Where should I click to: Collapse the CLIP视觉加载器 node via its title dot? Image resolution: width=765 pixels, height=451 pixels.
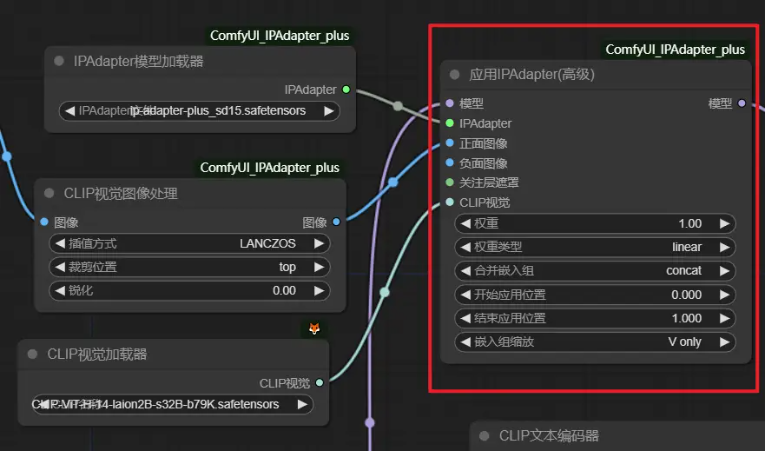[x=32, y=354]
